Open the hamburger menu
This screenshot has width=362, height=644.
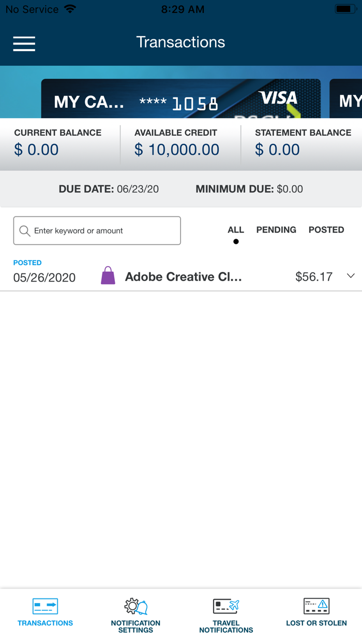click(x=24, y=43)
